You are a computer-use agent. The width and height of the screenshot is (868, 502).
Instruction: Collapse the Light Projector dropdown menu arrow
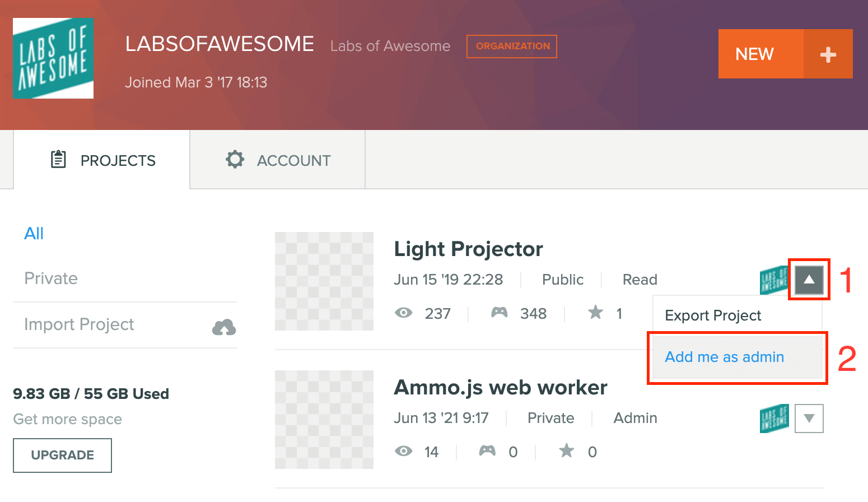click(809, 280)
